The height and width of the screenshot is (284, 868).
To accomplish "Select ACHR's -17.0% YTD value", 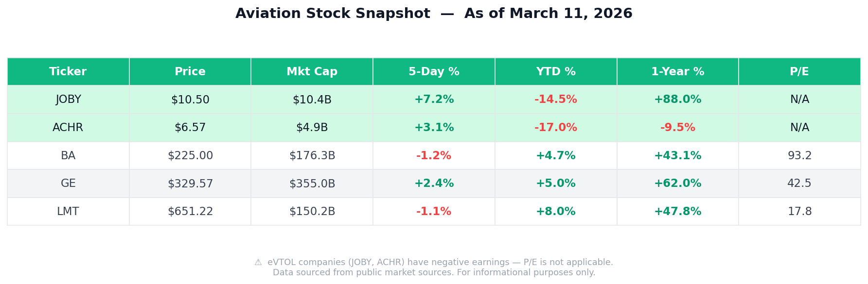I will 556,128.
